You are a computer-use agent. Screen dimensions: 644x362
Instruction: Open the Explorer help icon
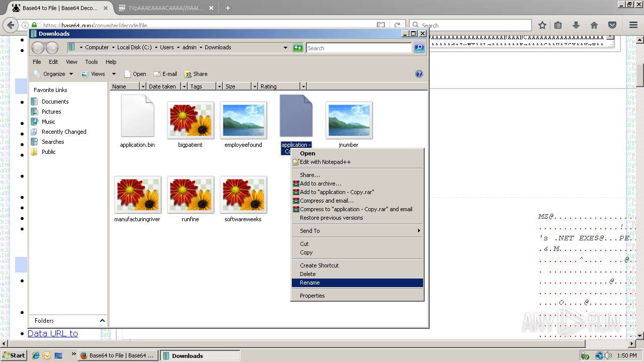pyautogui.click(x=419, y=74)
